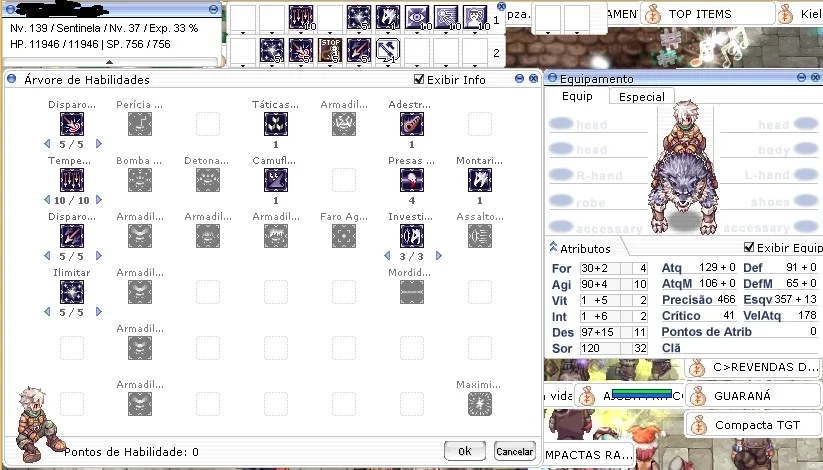Click the Sor value 120
This screenshot has height=470, width=823.
coord(599,348)
